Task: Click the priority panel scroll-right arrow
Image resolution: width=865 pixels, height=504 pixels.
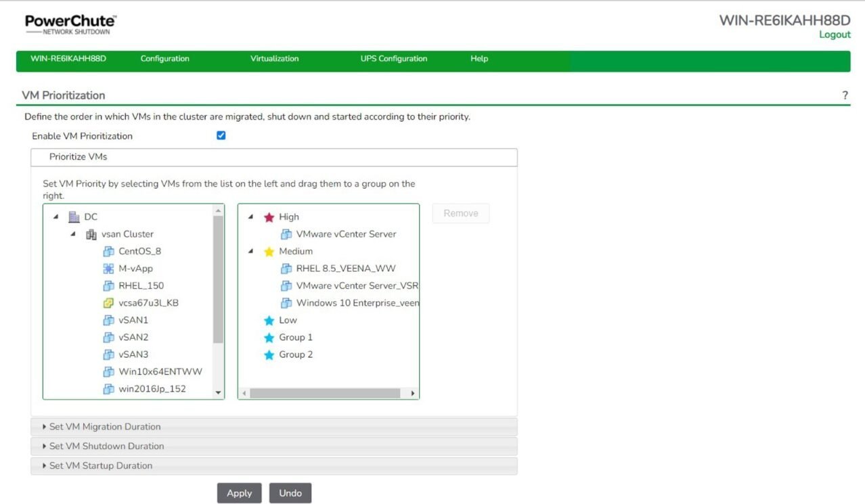Action: (x=413, y=393)
